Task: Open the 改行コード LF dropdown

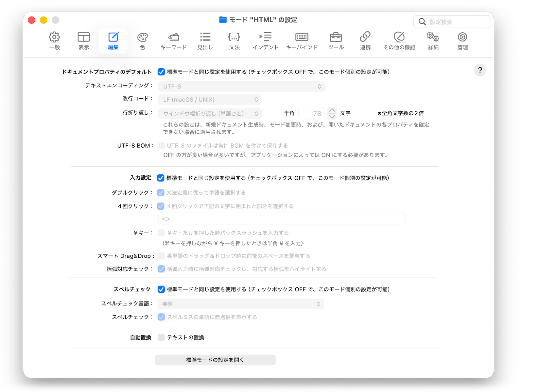Action: pos(210,100)
